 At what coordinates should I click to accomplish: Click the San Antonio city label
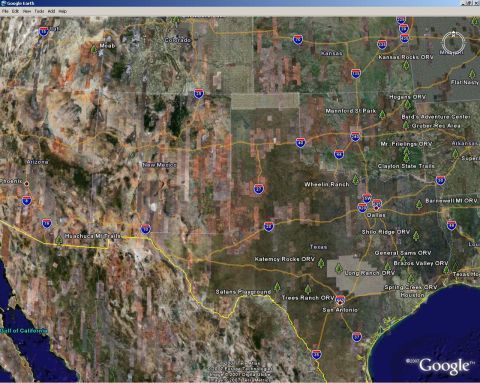pyautogui.click(x=340, y=310)
